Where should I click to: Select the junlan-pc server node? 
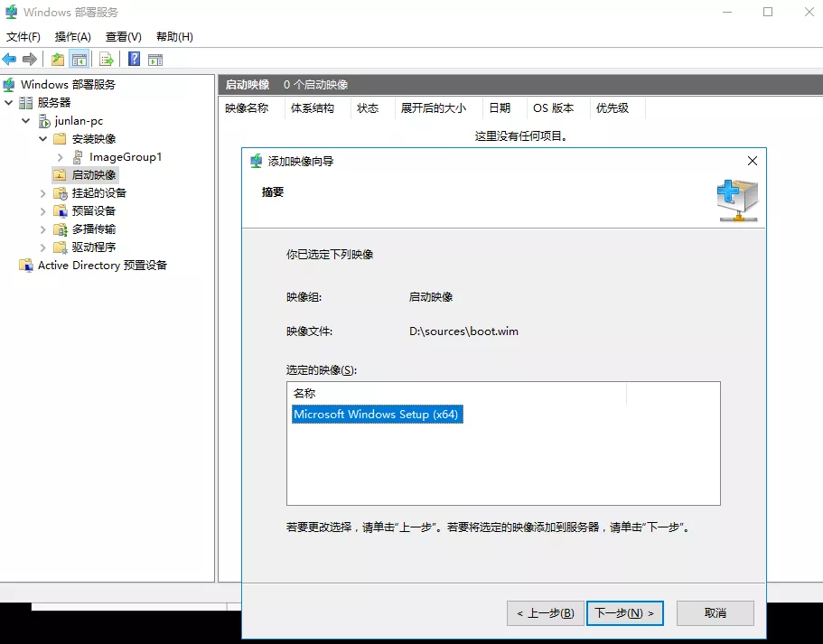80,121
